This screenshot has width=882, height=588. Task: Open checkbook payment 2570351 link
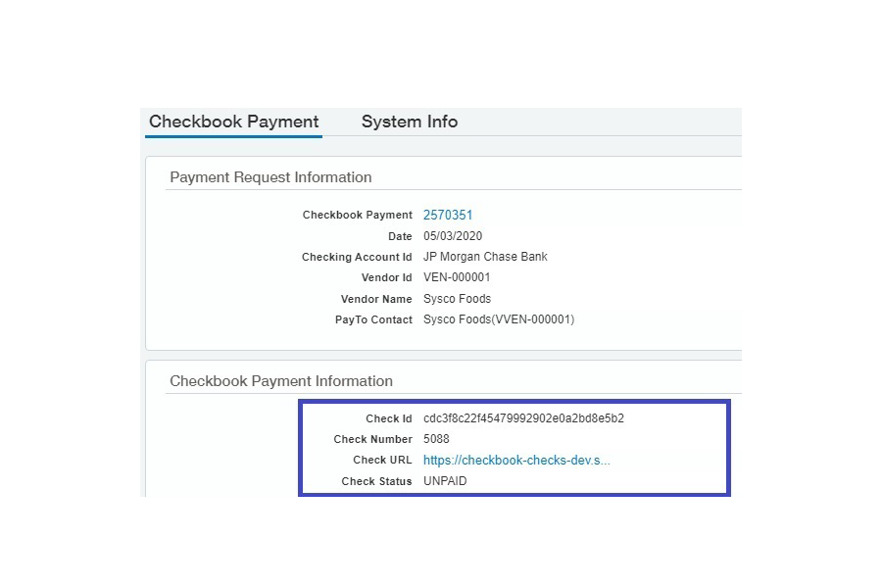point(448,215)
